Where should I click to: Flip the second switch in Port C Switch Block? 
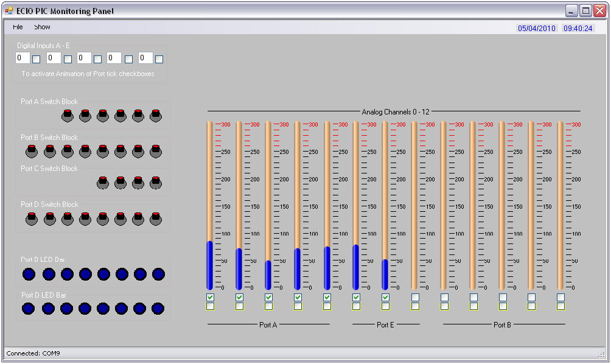pos(120,183)
